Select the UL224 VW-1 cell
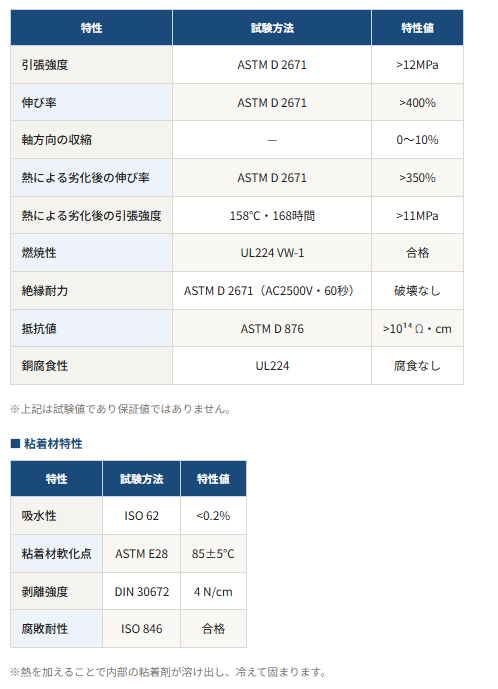 click(x=272, y=253)
